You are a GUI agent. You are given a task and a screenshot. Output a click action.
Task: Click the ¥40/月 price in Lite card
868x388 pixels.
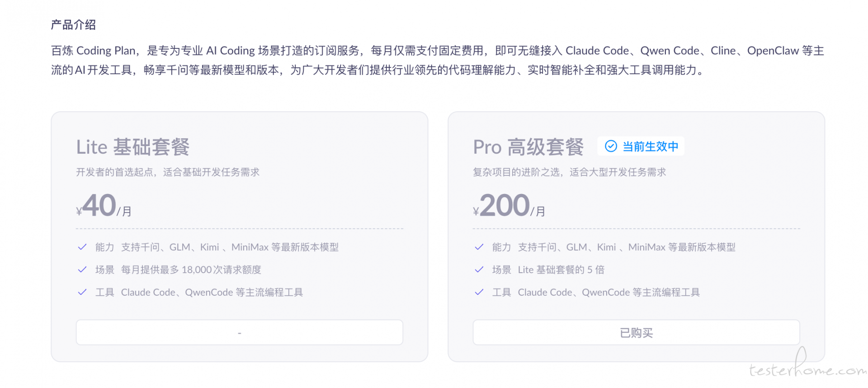(104, 206)
